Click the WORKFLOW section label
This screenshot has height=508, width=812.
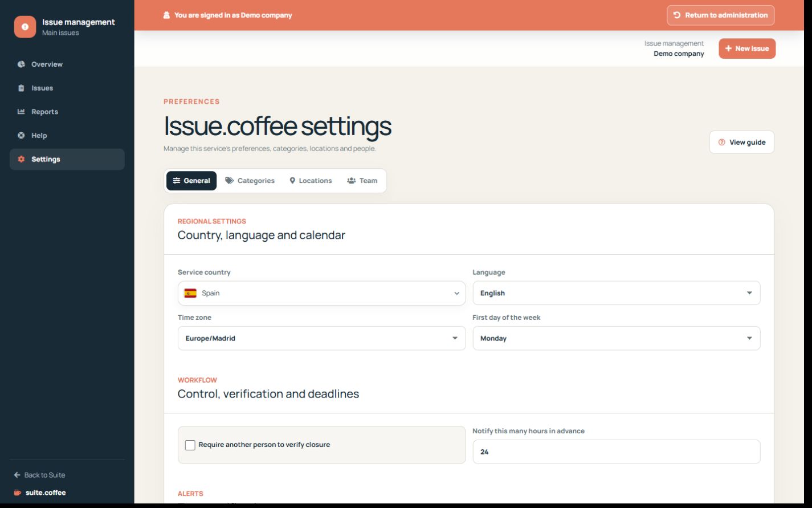pos(197,380)
